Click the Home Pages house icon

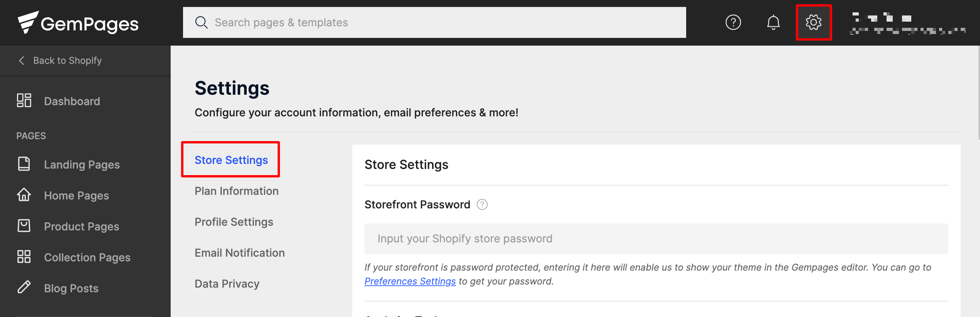(24, 195)
